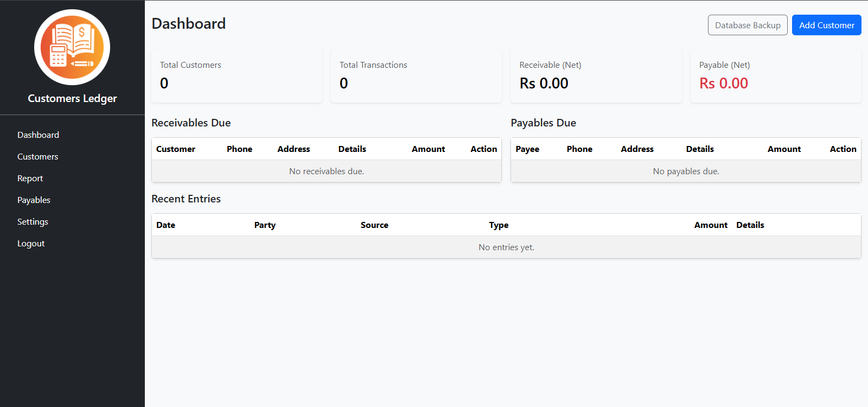Click the Source column header in Recent Entries
The image size is (868, 407).
coord(374,225)
